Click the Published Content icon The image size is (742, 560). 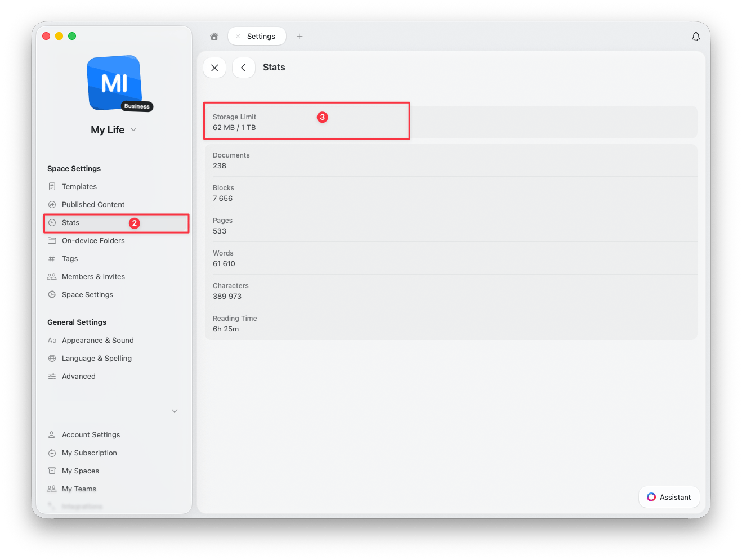pos(52,205)
